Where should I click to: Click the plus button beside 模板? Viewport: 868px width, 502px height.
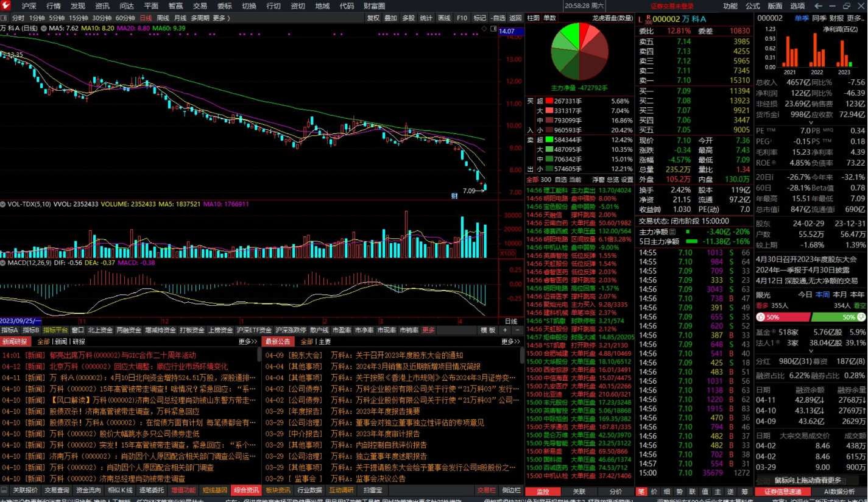[x=506, y=330]
